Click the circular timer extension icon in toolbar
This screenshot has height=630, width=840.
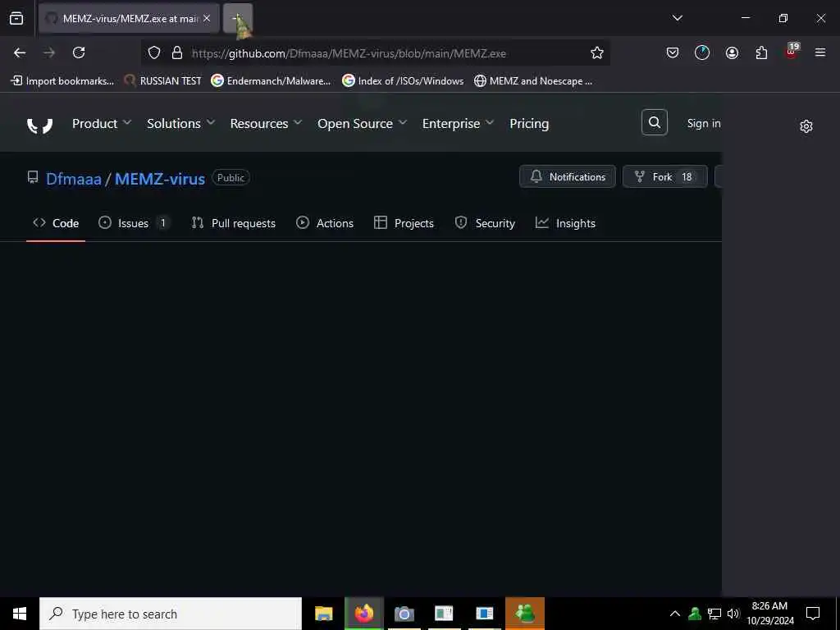click(x=702, y=52)
